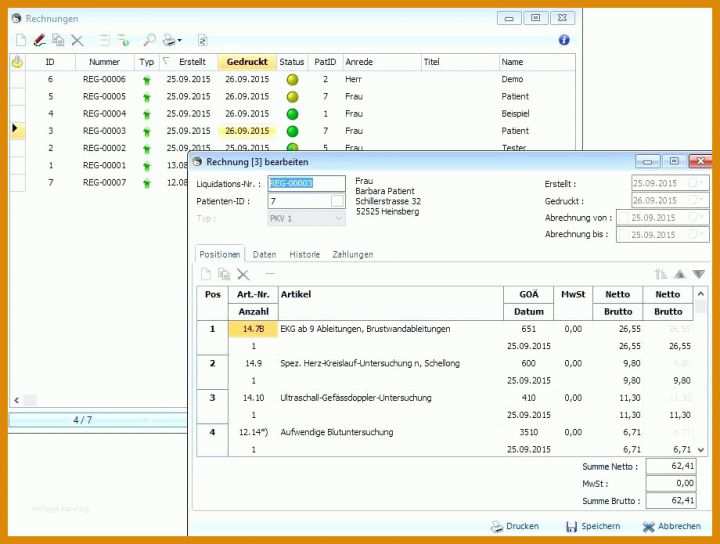This screenshot has width=720, height=544.
Task: Sort by the PatID column header
Action: (x=325, y=62)
